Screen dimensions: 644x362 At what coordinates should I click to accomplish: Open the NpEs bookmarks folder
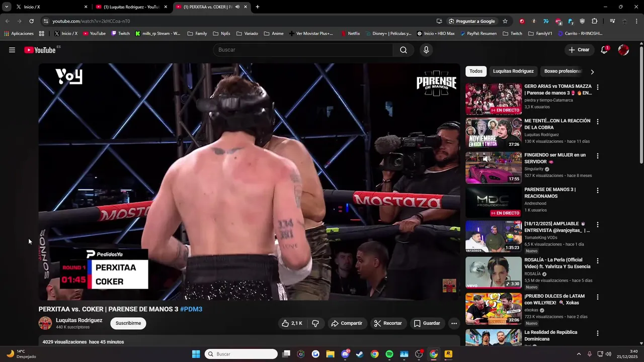(221, 34)
